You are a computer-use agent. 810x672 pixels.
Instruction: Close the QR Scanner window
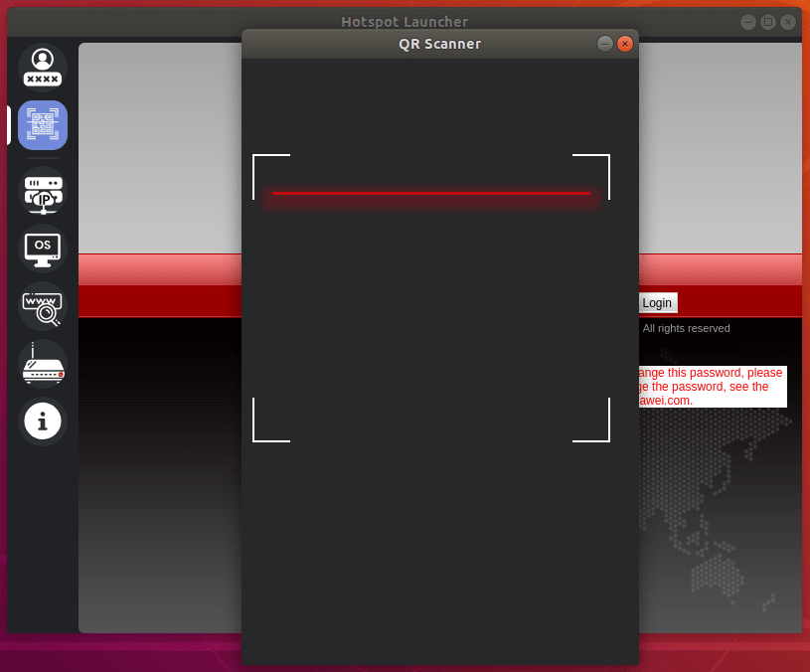point(625,44)
